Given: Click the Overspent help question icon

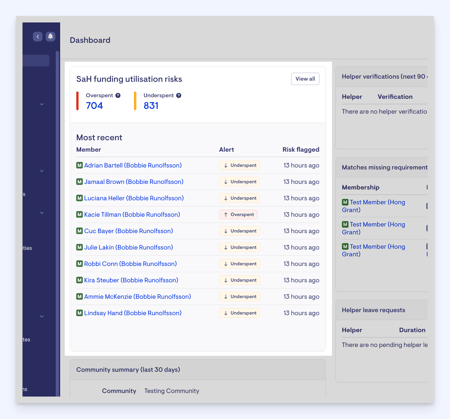Looking at the screenshot, I should click(x=118, y=95).
